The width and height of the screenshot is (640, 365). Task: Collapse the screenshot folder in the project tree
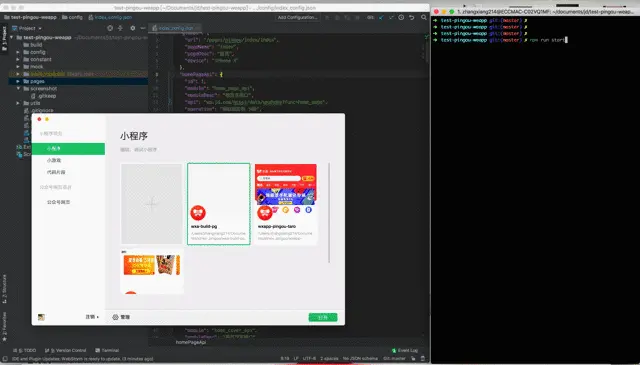[18, 89]
